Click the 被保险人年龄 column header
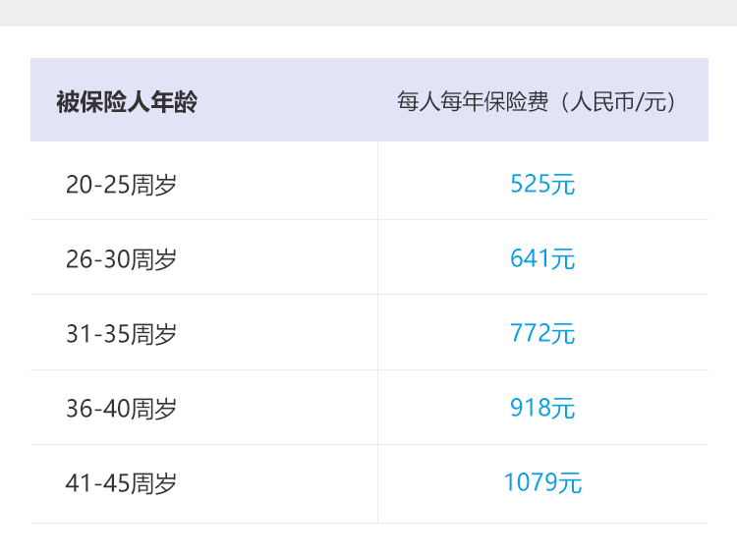The image size is (737, 560). (x=127, y=101)
